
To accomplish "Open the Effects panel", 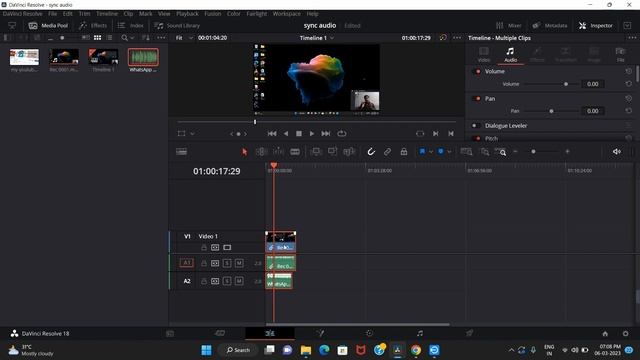I will coord(93,25).
